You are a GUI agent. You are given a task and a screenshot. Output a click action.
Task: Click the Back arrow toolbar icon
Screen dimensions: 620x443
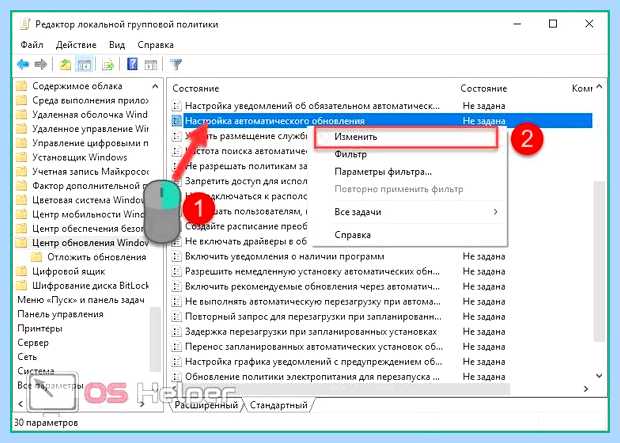[23, 64]
